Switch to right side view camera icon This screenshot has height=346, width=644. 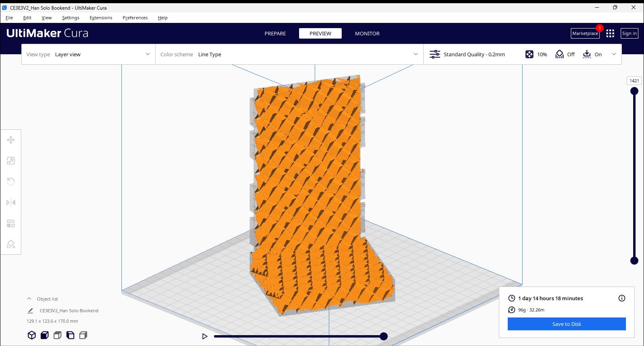pyautogui.click(x=83, y=335)
